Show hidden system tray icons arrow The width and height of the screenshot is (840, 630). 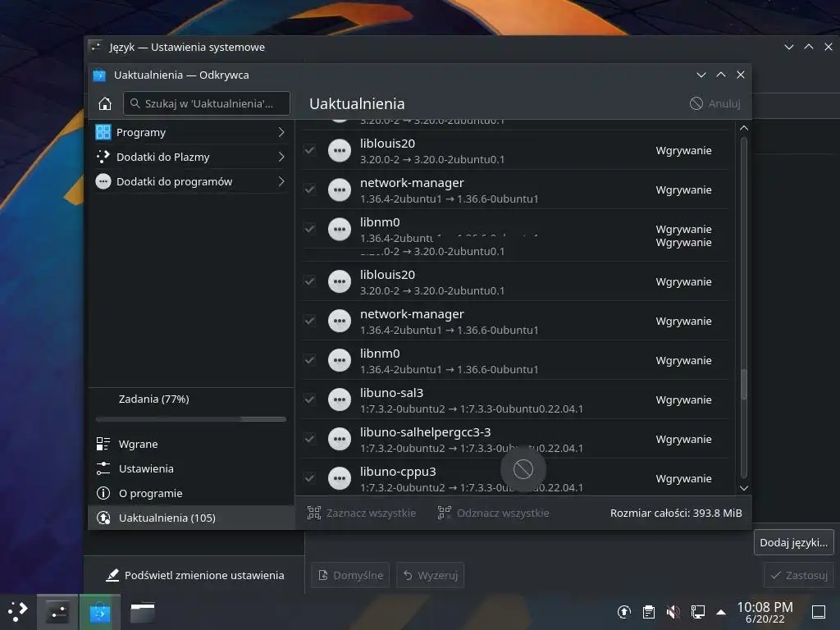tap(721, 612)
